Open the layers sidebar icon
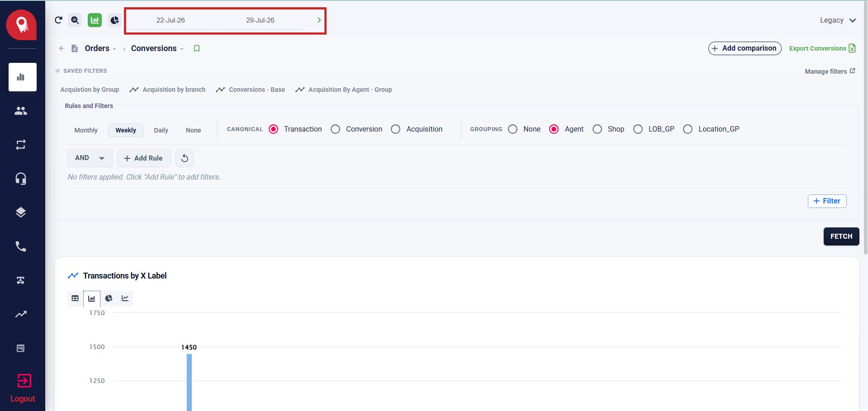The height and width of the screenshot is (411, 868). click(21, 213)
